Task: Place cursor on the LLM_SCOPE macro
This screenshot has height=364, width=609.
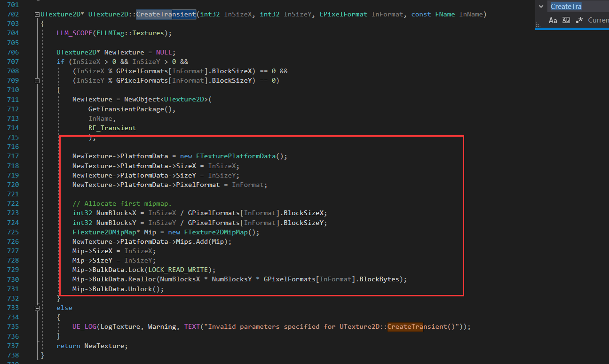Action: tap(74, 33)
